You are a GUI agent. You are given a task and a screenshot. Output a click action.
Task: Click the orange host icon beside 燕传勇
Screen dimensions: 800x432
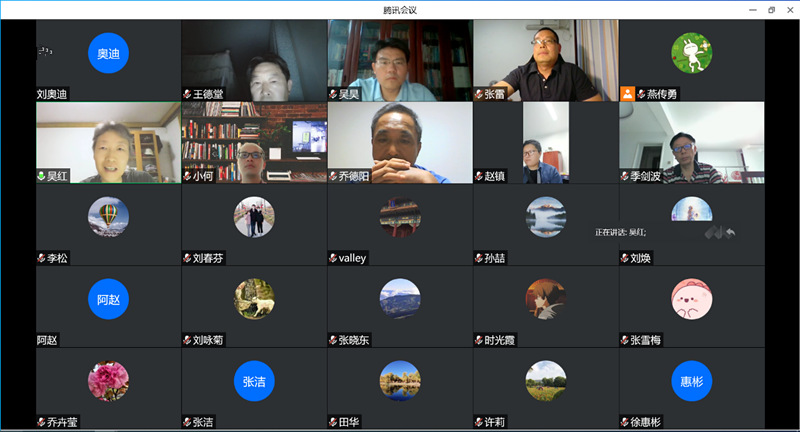point(628,94)
